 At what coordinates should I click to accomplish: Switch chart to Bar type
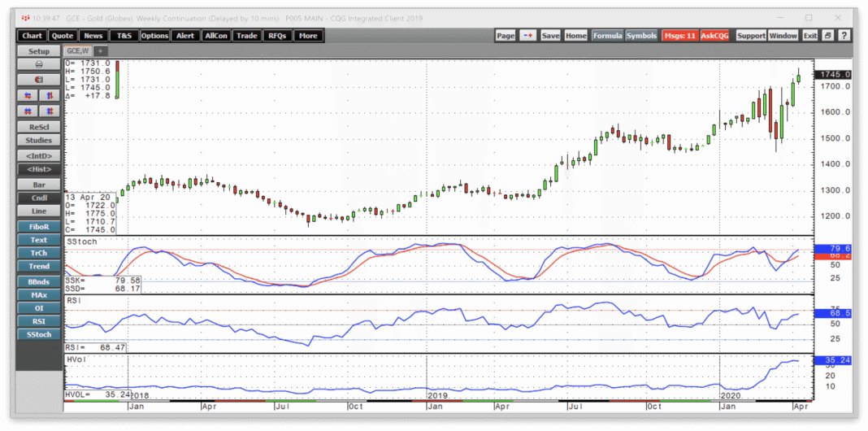pyautogui.click(x=39, y=185)
